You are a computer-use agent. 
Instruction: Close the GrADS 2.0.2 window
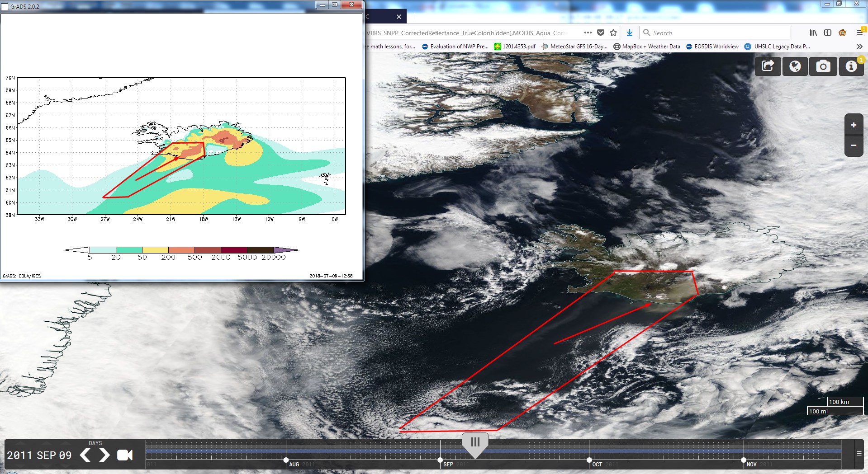point(351,5)
